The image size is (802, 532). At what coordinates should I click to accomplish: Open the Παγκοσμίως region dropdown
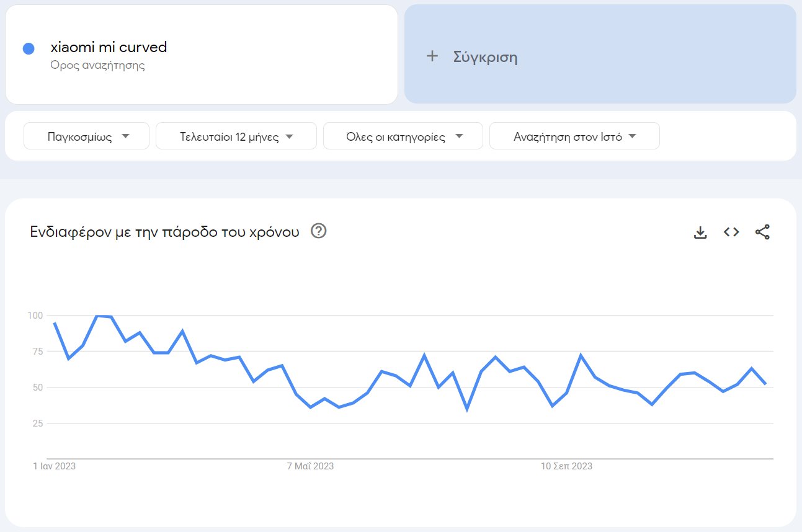(87, 136)
